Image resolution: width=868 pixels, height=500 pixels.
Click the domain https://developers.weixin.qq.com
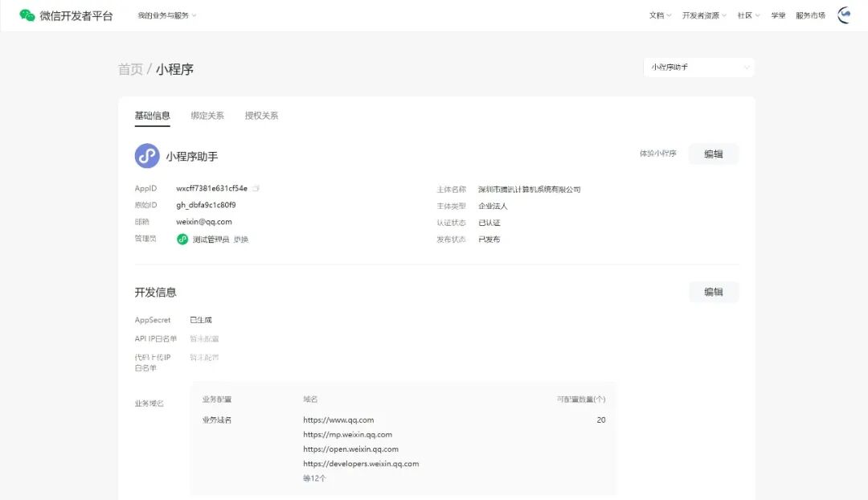coord(361,464)
